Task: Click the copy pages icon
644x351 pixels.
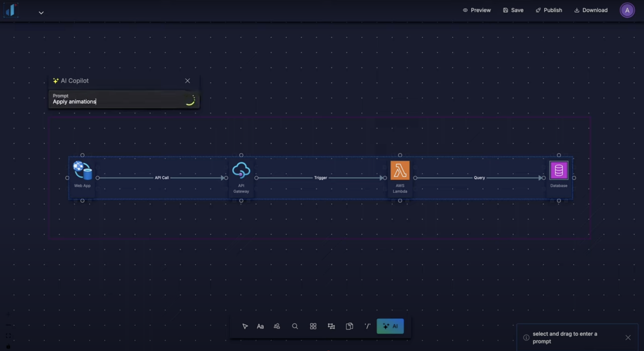Action: [x=349, y=326]
